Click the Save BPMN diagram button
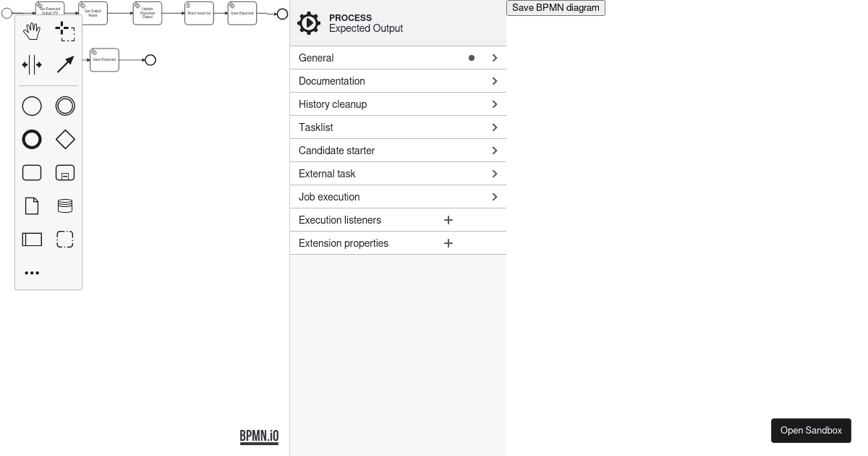The image size is (868, 456). [x=556, y=7]
